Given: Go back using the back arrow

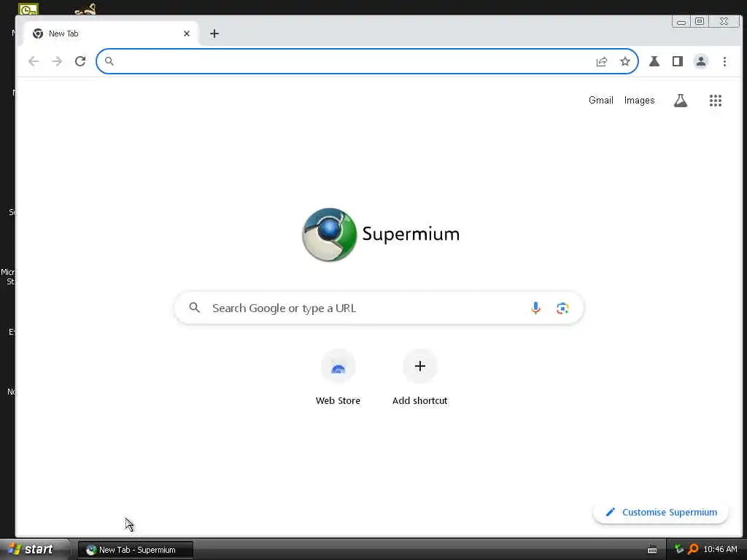Looking at the screenshot, I should (x=34, y=61).
